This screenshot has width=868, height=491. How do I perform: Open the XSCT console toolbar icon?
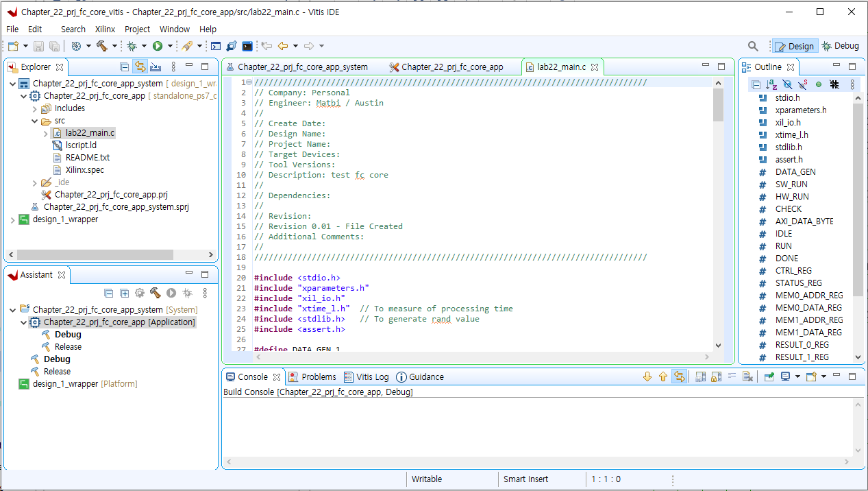pyautogui.click(x=215, y=46)
